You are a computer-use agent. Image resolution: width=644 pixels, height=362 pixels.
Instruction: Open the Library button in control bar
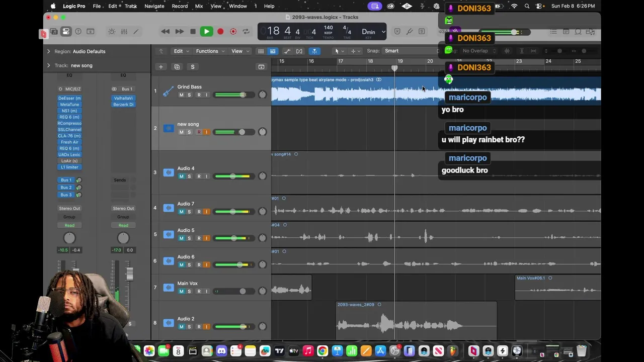point(54,32)
